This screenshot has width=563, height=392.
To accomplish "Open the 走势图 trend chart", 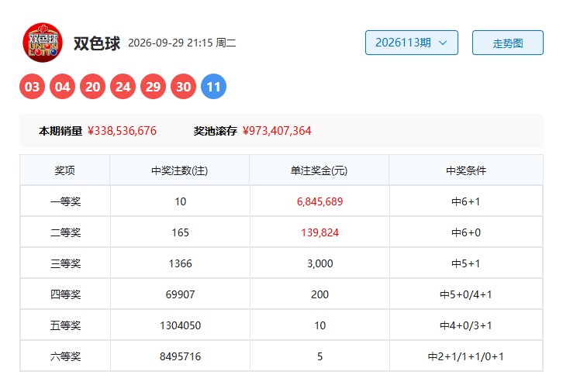I will pos(508,43).
